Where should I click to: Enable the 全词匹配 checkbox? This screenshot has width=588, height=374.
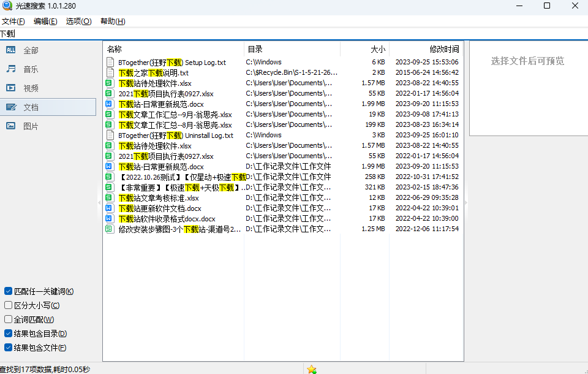[x=8, y=319]
